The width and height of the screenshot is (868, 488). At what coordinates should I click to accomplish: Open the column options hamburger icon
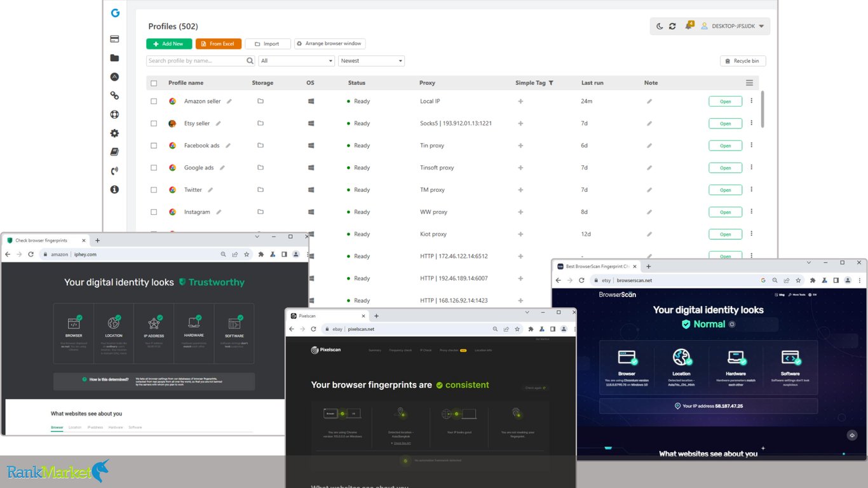pos(749,83)
